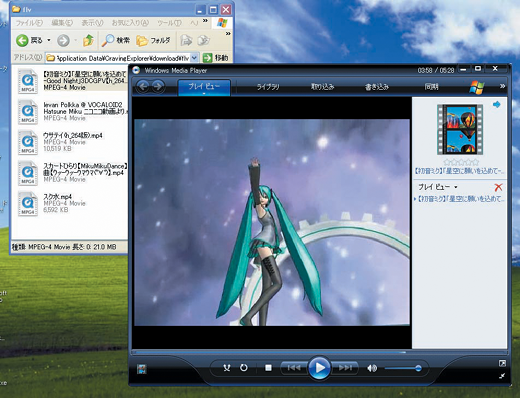The width and height of the screenshot is (520, 398).
Task: Click the flv folder title bar icon
Action: (16, 9)
